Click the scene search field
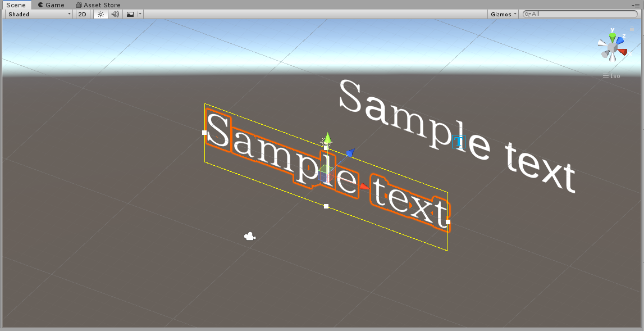Image resolution: width=644 pixels, height=331 pixels. [580, 14]
